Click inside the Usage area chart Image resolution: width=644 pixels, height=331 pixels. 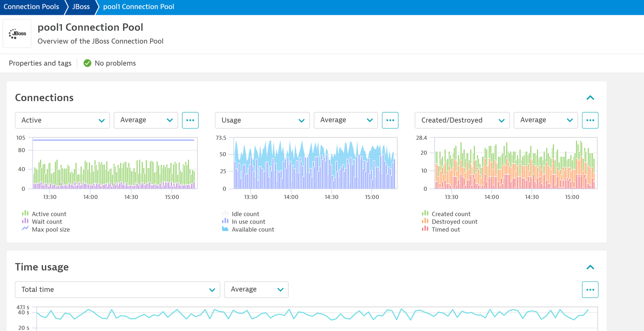[315, 163]
